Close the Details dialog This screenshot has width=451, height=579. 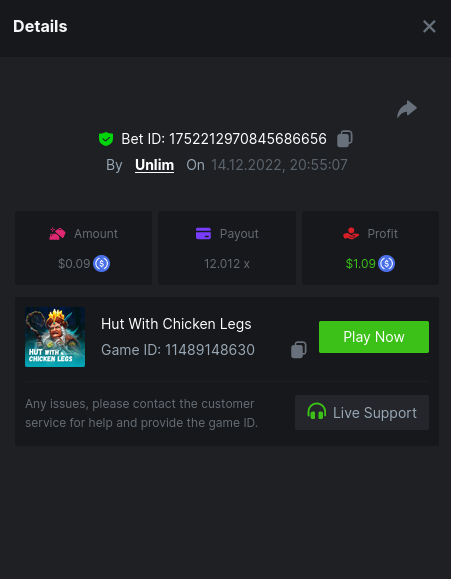tap(429, 27)
